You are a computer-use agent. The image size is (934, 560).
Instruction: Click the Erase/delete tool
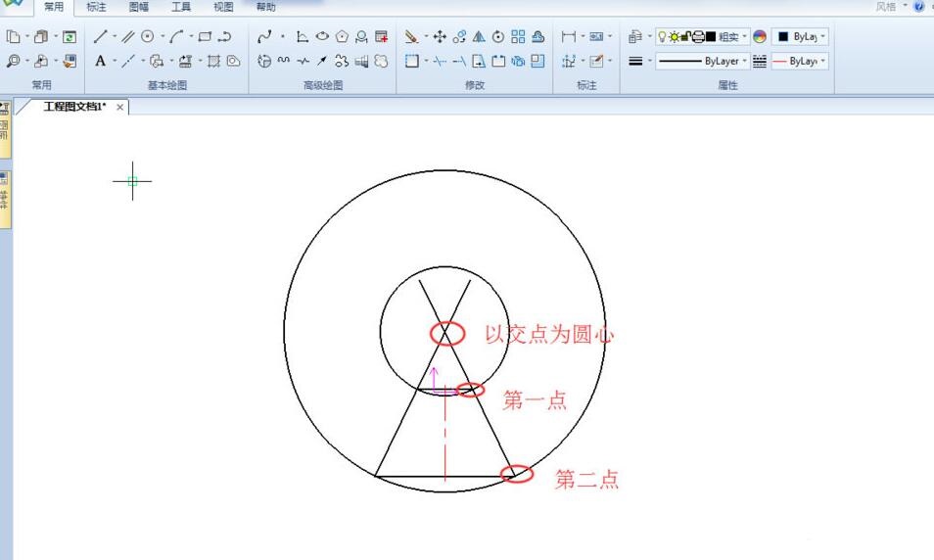(411, 36)
